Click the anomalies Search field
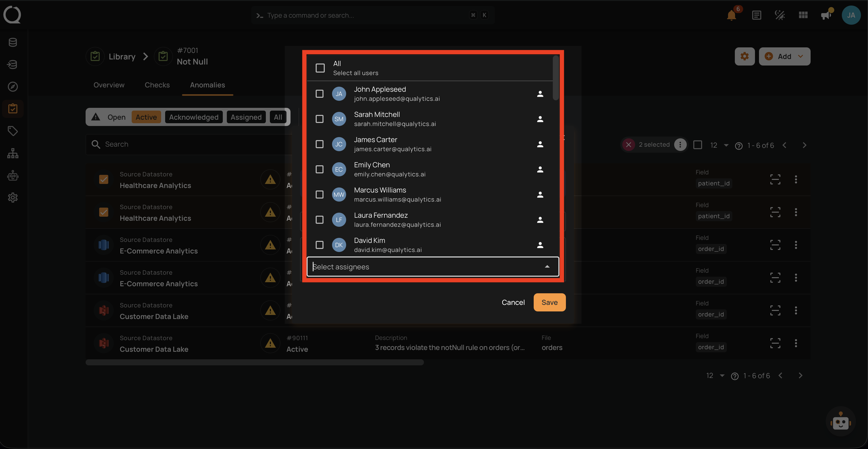This screenshot has width=868, height=449. coord(189,144)
